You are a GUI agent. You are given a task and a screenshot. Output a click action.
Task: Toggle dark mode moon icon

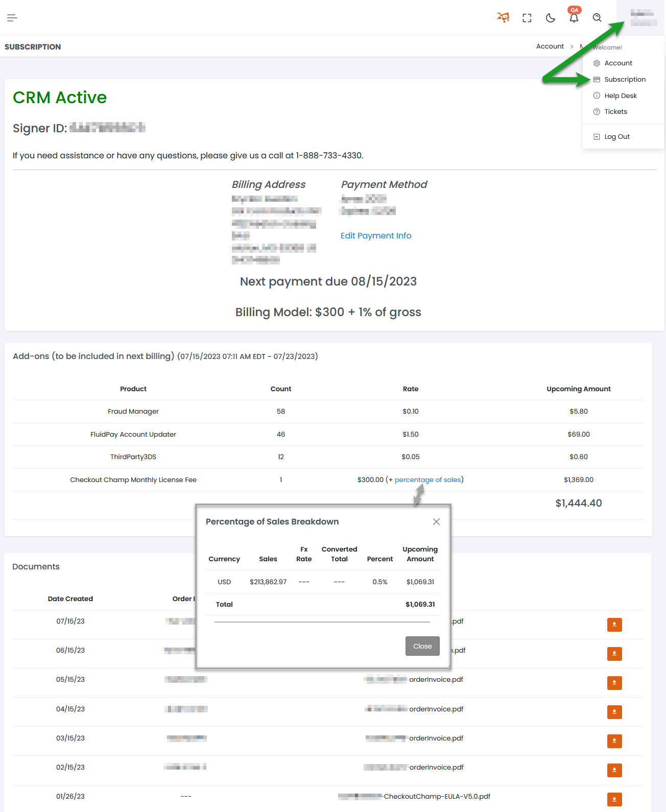551,18
